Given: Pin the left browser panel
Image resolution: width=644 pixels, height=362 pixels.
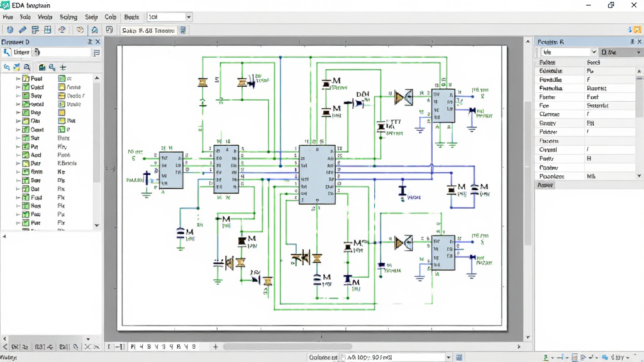Looking at the screenshot, I should (x=89, y=42).
